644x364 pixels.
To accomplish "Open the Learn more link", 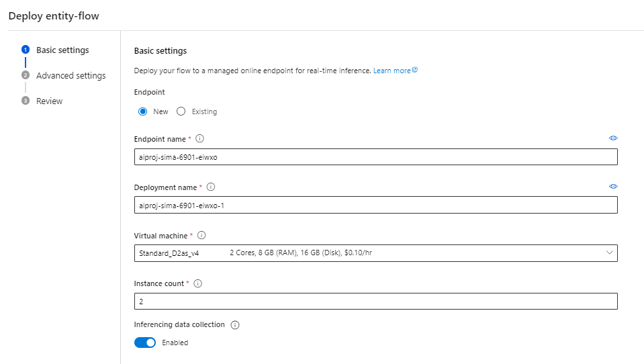I will coord(392,71).
